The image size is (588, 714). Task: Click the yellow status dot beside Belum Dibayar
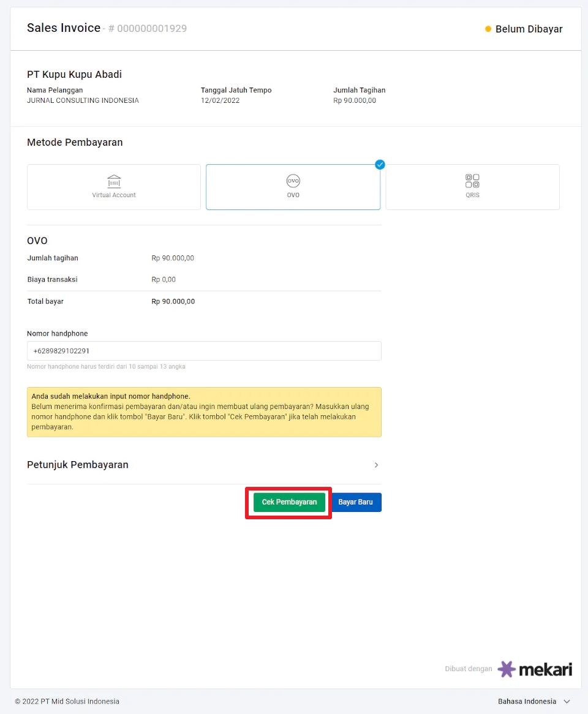488,29
